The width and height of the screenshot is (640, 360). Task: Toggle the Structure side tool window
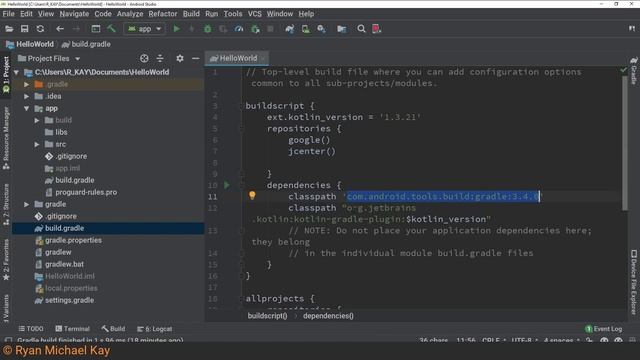(6, 204)
